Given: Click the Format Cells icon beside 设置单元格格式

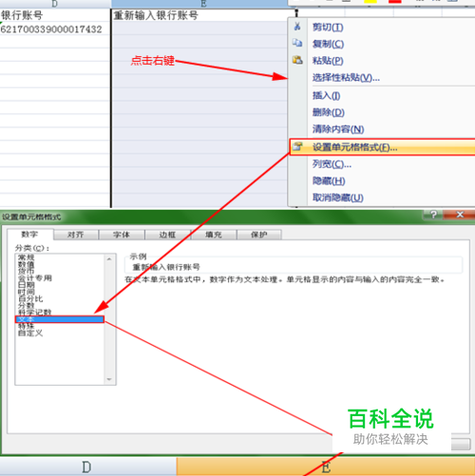Looking at the screenshot, I should pyautogui.click(x=297, y=146).
